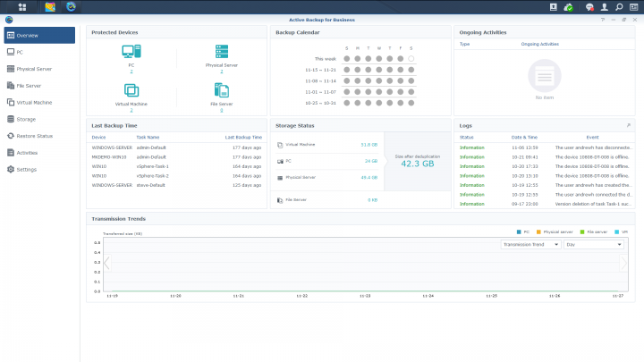Toggle the PC series in chart legend

(x=523, y=232)
